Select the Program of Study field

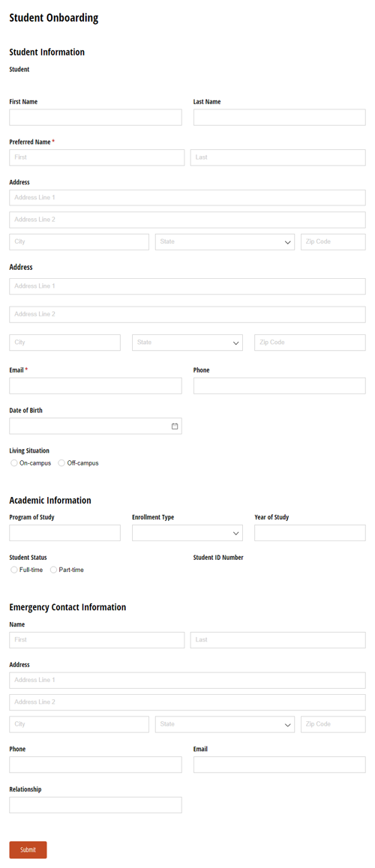64,533
